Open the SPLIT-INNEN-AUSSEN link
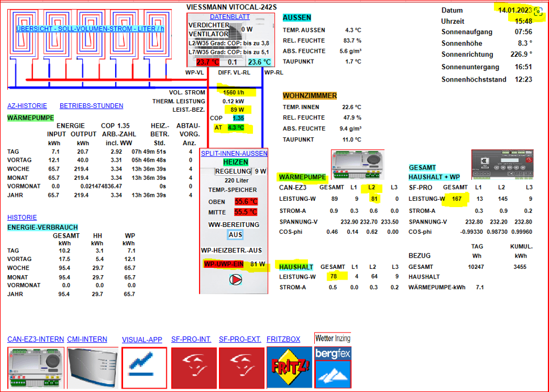 click(234, 153)
